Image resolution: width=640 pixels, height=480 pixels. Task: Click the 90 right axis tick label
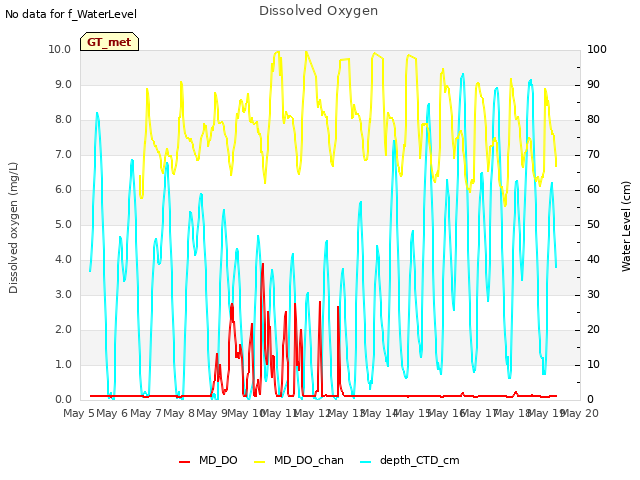(x=593, y=84)
